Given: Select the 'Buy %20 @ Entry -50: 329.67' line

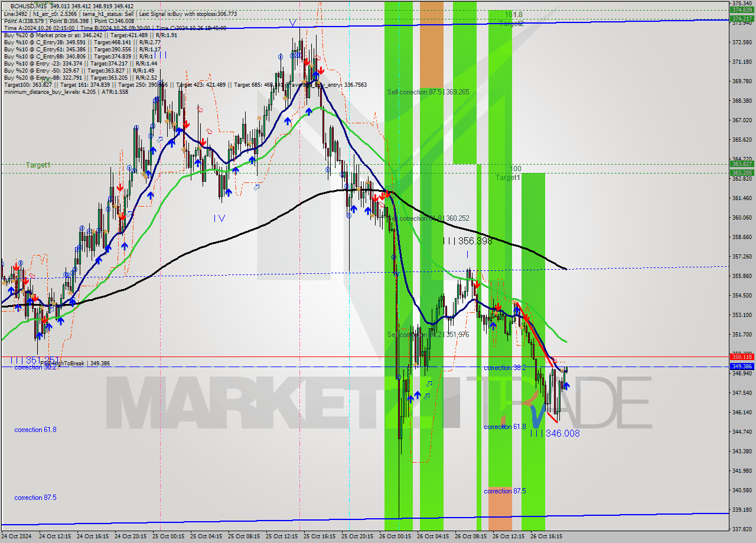Looking at the screenshot, I should 79,70.
